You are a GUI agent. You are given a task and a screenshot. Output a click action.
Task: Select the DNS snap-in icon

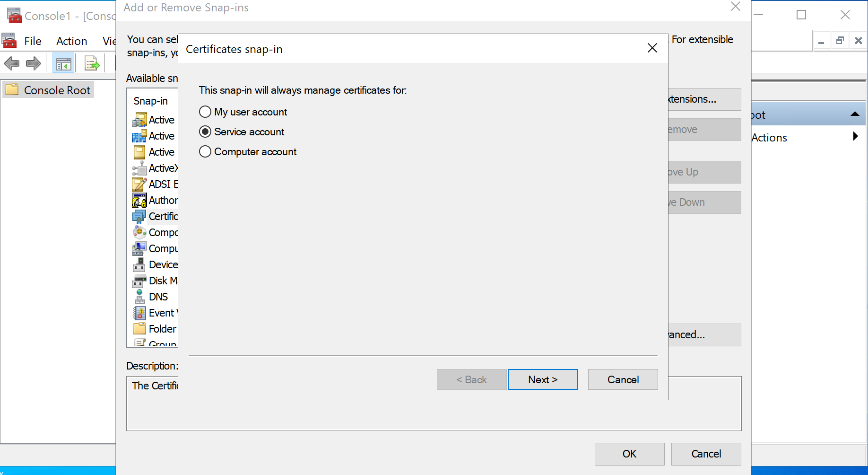[x=139, y=297]
